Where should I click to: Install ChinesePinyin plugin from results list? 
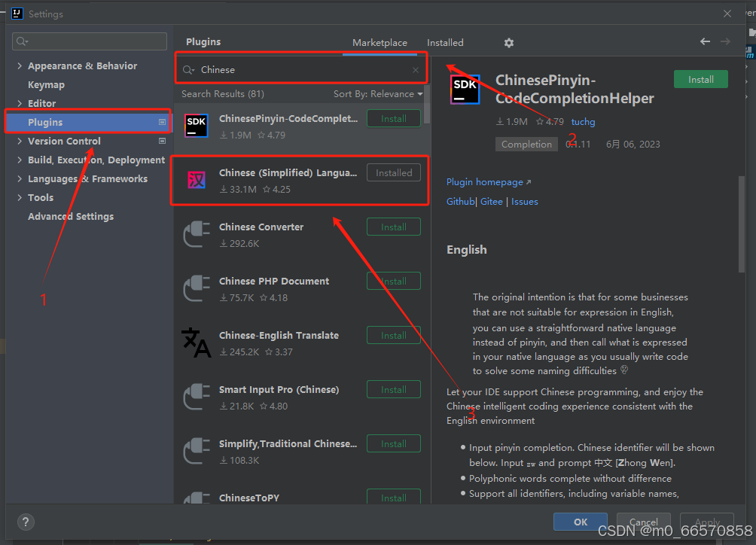click(393, 118)
